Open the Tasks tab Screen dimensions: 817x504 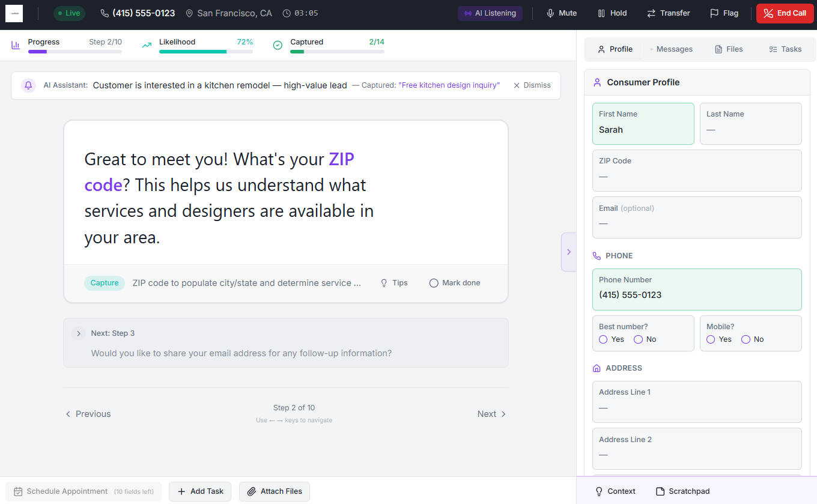pyautogui.click(x=785, y=49)
